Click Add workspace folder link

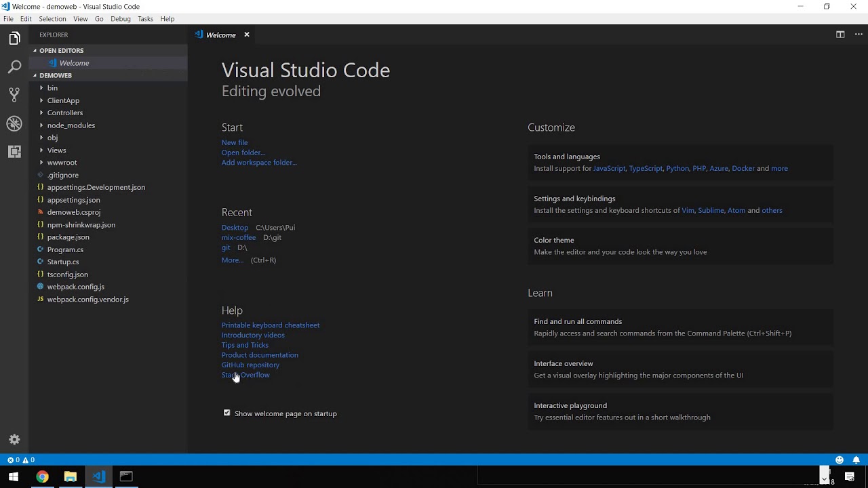(x=259, y=163)
